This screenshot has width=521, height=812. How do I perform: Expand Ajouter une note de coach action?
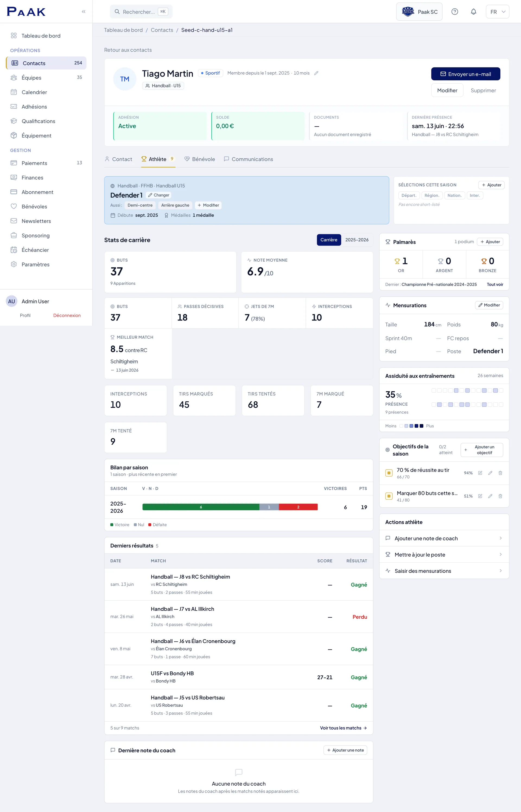444,538
